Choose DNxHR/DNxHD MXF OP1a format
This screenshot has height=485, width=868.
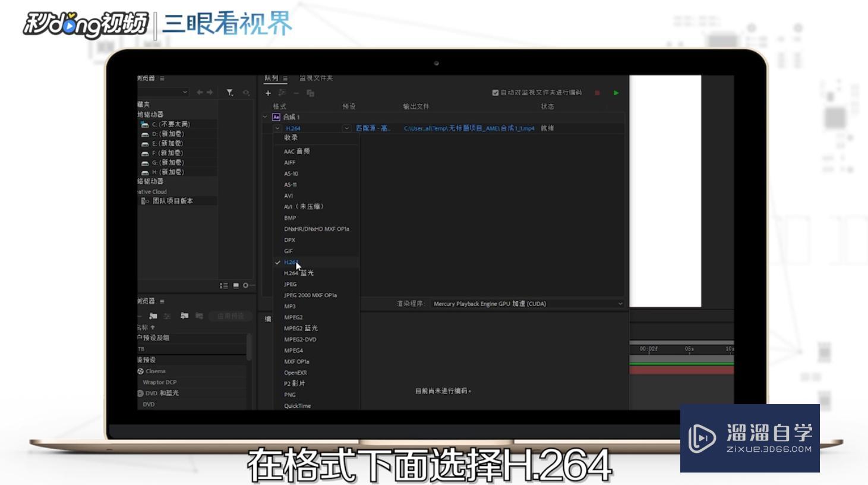pyautogui.click(x=316, y=229)
